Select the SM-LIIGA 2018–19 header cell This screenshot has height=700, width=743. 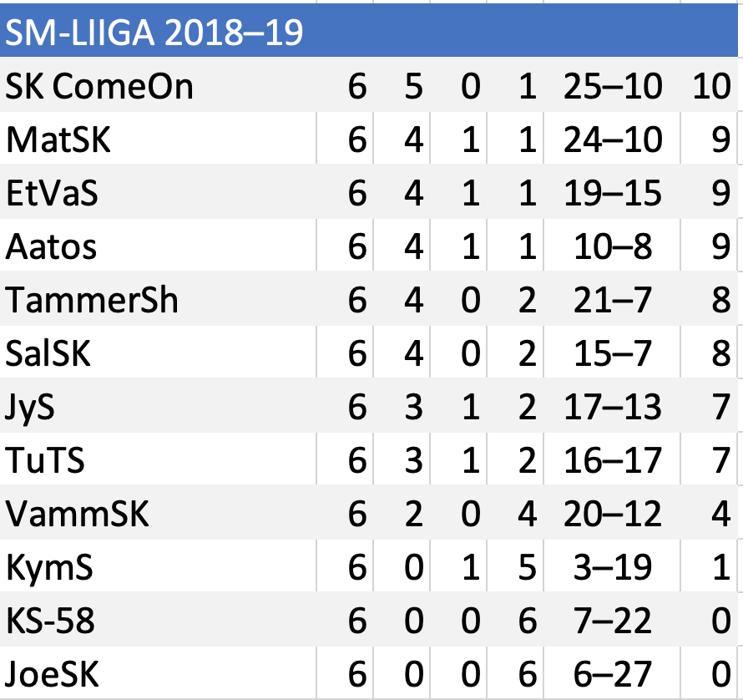[x=154, y=33]
